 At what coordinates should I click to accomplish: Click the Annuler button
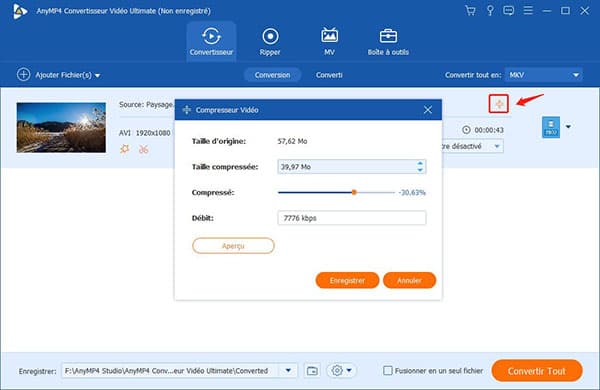tap(409, 280)
